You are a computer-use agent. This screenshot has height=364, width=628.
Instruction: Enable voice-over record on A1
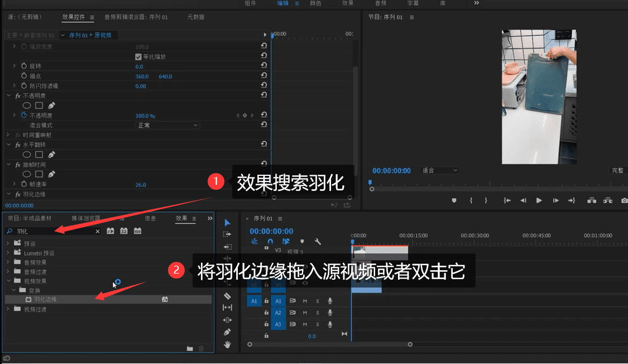click(x=330, y=301)
